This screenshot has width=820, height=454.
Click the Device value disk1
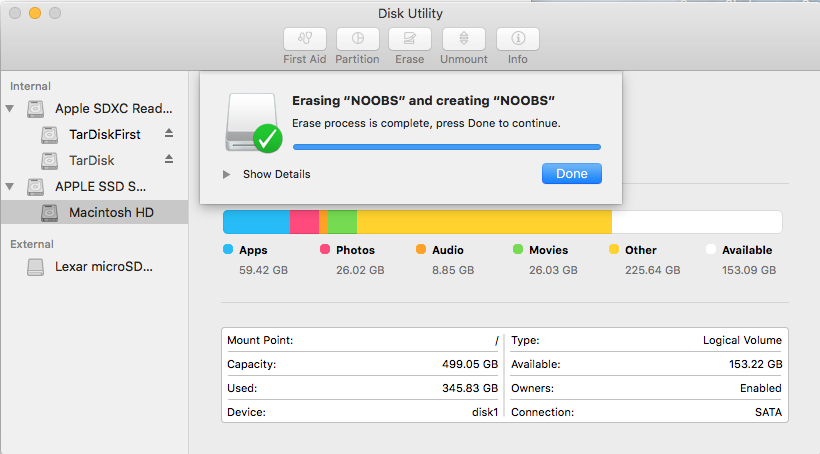[x=485, y=412]
